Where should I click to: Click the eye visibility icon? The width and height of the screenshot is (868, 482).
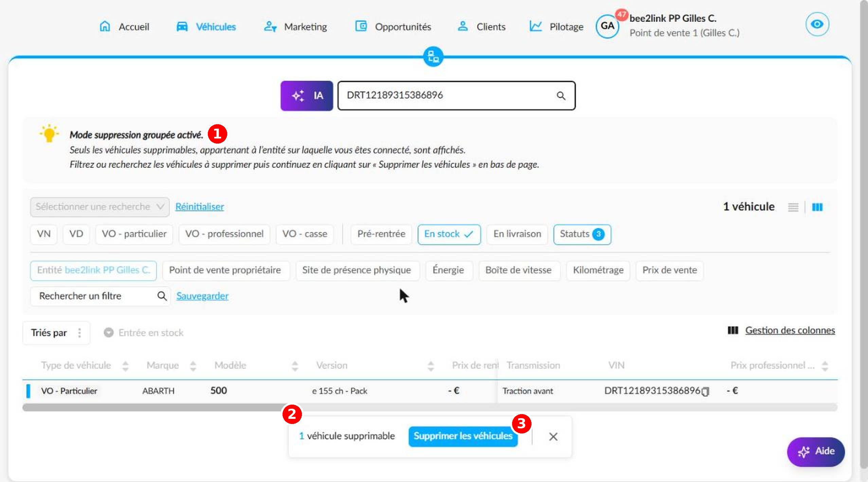(x=817, y=24)
